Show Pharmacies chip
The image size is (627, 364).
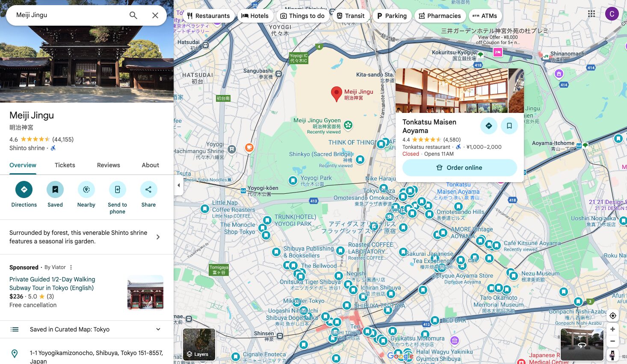point(440,16)
